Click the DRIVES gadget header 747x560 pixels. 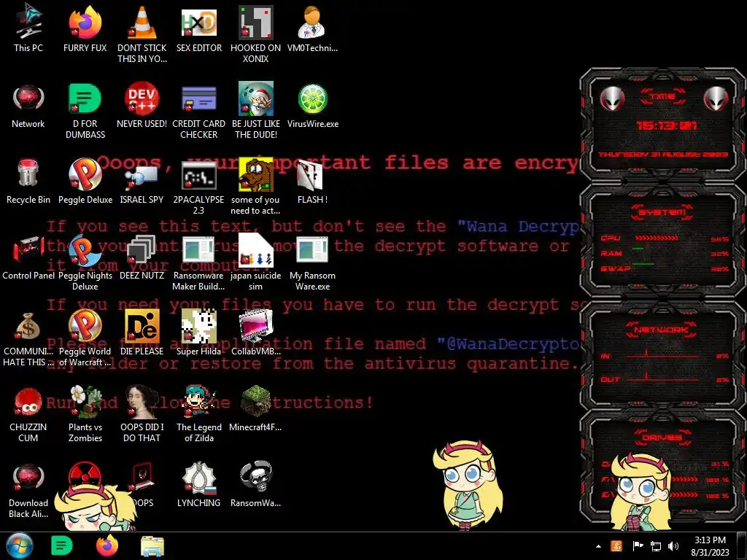[662, 437]
